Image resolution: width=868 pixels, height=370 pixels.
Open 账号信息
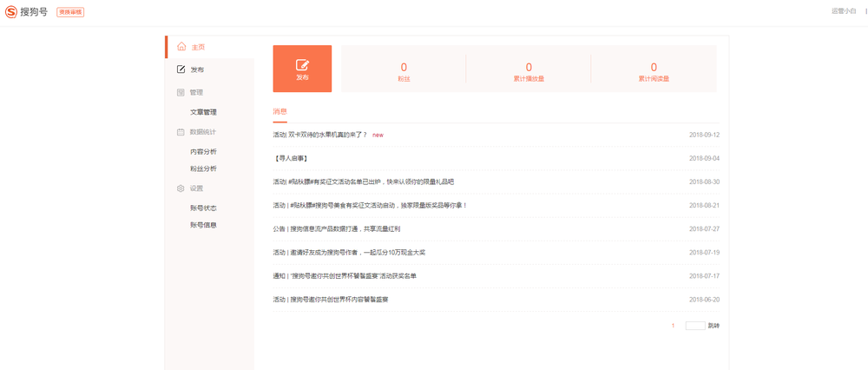coord(203,225)
